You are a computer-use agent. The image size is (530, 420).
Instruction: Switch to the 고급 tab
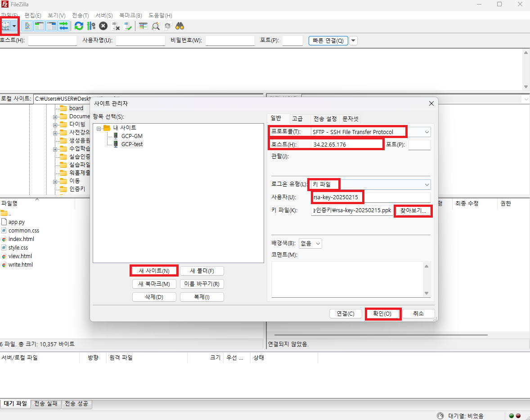tap(297, 119)
